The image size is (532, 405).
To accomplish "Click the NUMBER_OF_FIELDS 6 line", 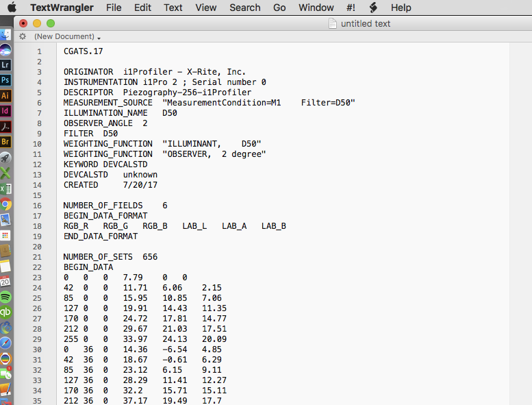I will [x=115, y=206].
